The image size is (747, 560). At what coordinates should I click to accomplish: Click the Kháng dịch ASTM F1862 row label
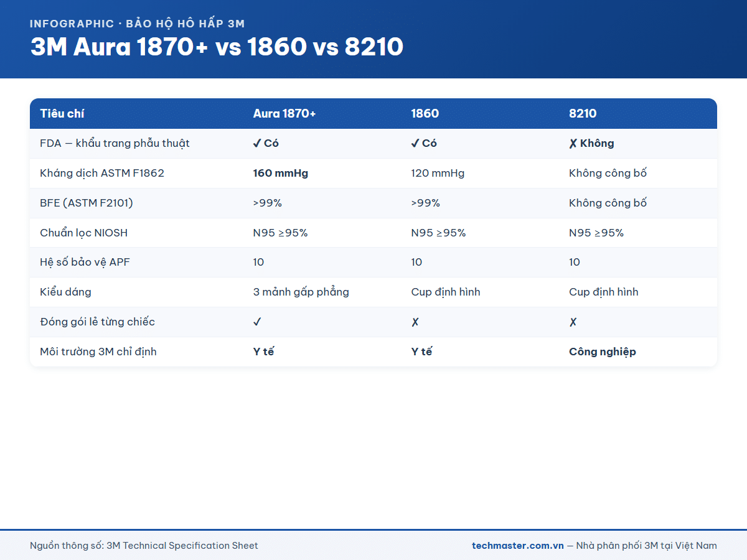click(x=102, y=173)
